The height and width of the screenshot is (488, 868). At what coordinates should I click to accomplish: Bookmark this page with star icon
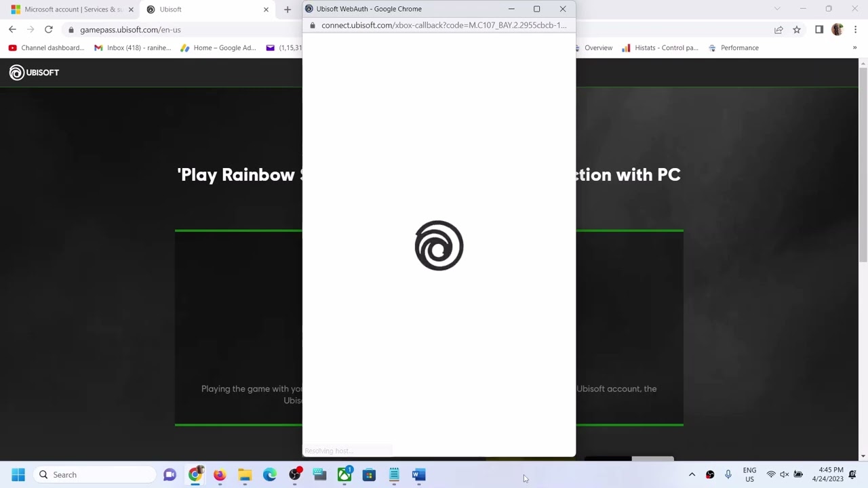(x=797, y=30)
